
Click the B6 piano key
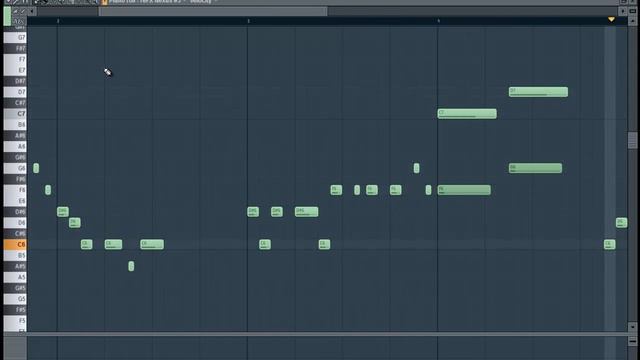point(15,125)
